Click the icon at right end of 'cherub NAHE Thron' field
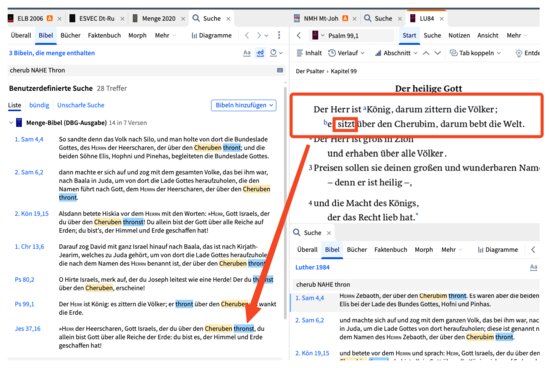The width and height of the screenshot is (550, 368). click(280, 70)
